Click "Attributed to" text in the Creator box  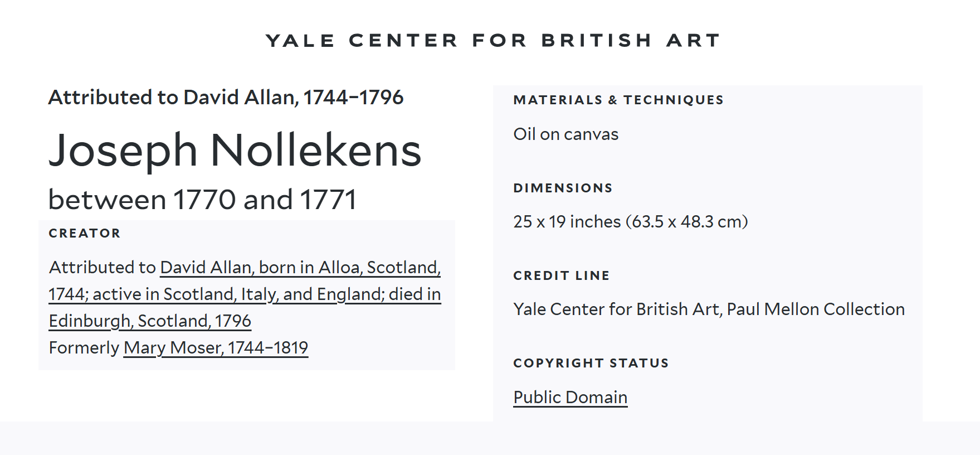(x=103, y=268)
